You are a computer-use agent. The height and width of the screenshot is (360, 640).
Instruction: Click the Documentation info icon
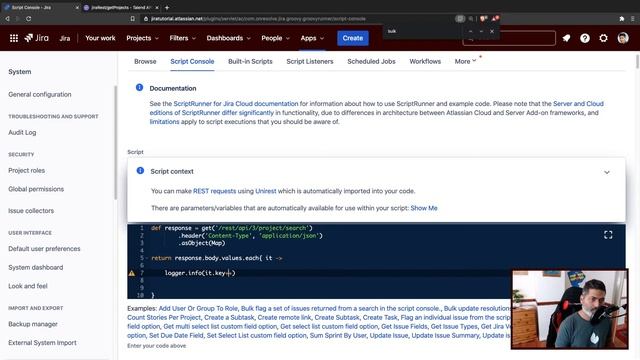click(x=140, y=87)
